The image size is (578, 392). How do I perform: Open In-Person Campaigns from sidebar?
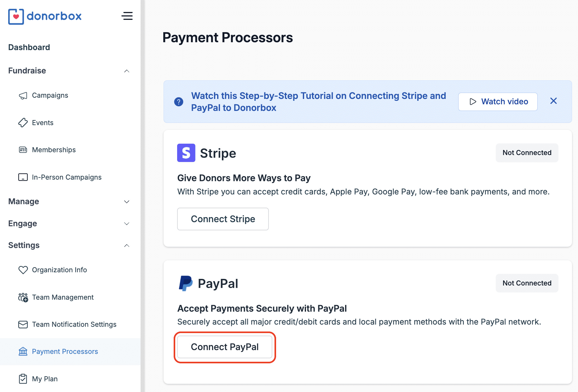click(66, 177)
